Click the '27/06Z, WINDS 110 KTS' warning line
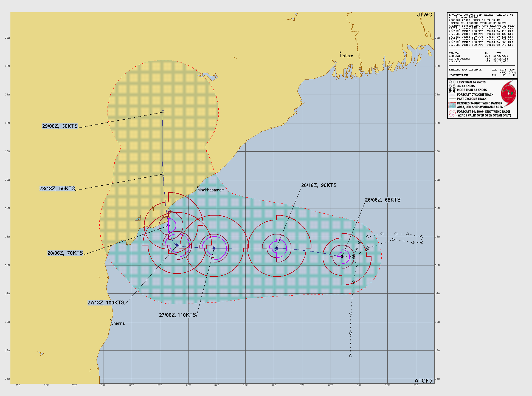Screen dimensions: 532x396 (x=481, y=34)
